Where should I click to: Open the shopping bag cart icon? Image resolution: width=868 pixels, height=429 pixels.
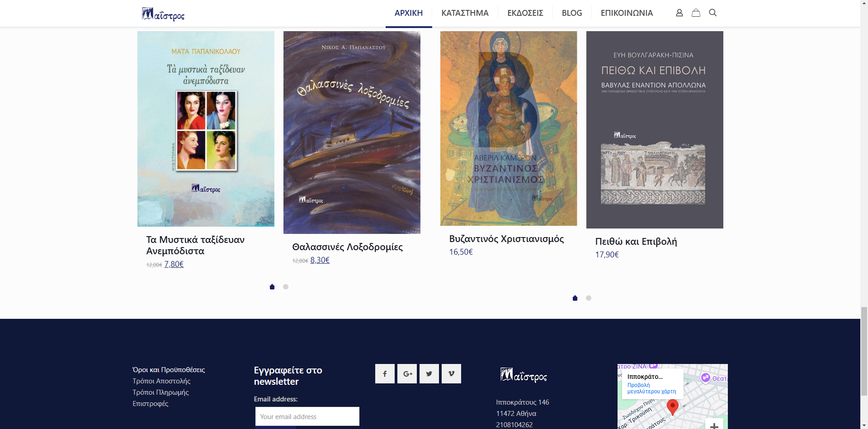(696, 13)
